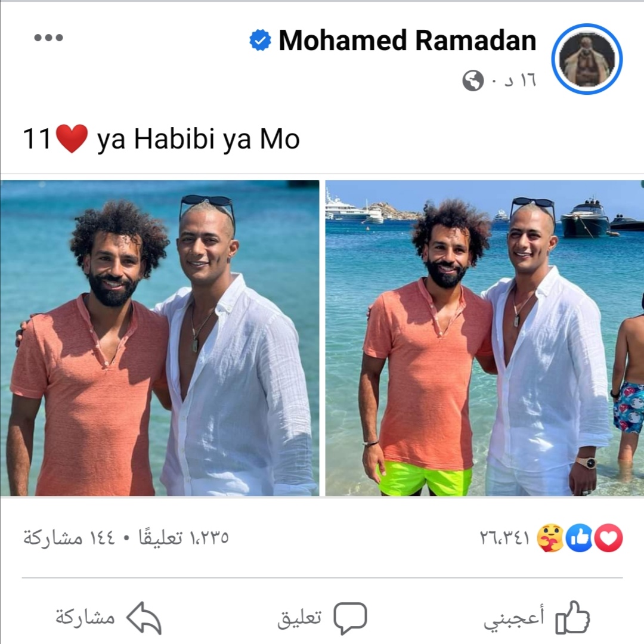Open the right beach photo with yachts

pos(485,338)
